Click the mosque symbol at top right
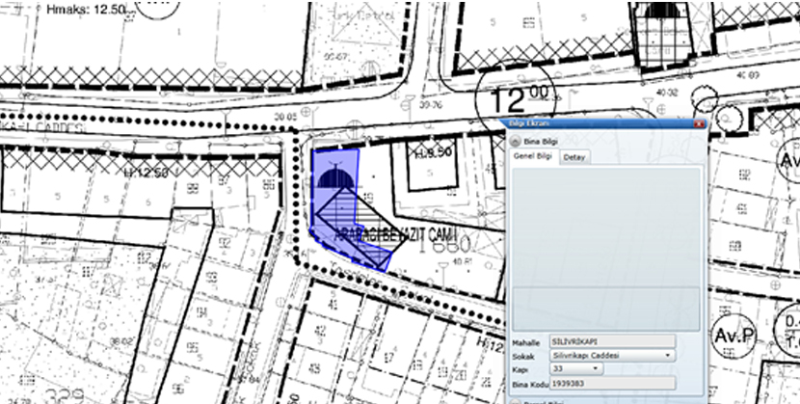This screenshot has height=404, width=800. click(x=660, y=12)
